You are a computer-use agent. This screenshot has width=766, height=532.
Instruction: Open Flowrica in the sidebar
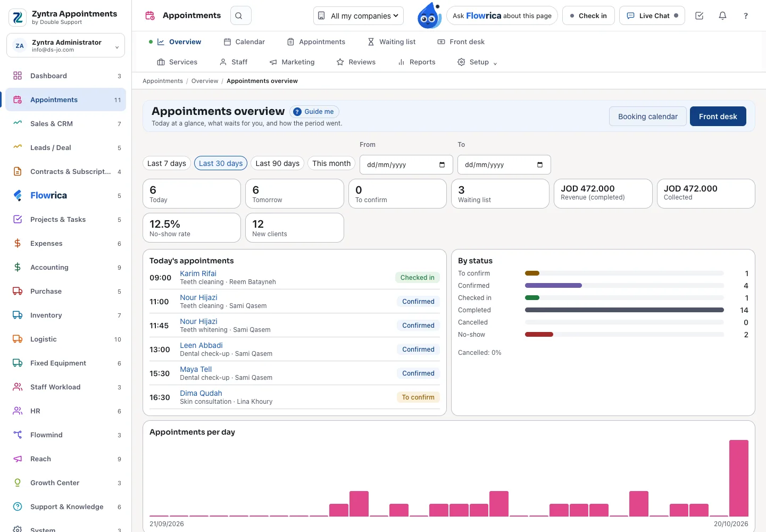click(x=66, y=196)
